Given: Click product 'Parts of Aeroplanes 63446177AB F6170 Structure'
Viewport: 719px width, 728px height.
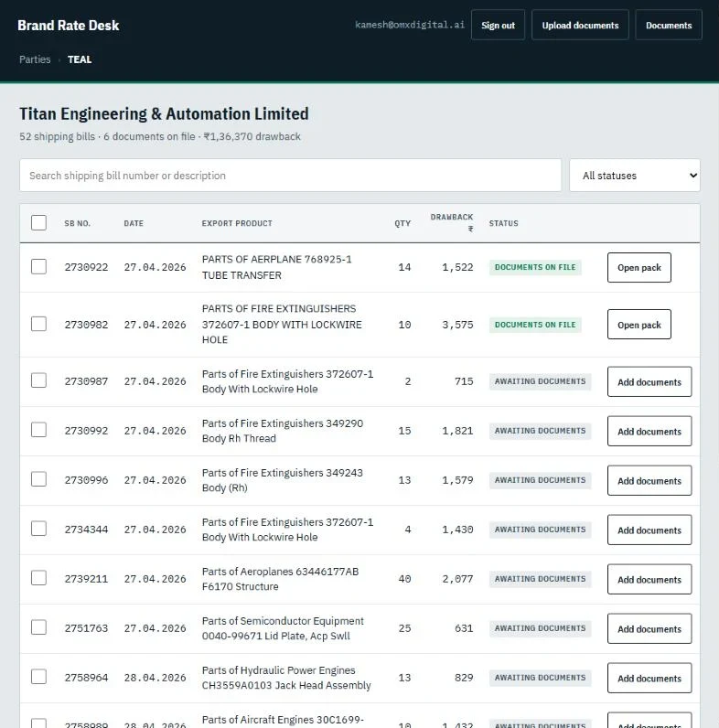Looking at the screenshot, I should 280,579.
